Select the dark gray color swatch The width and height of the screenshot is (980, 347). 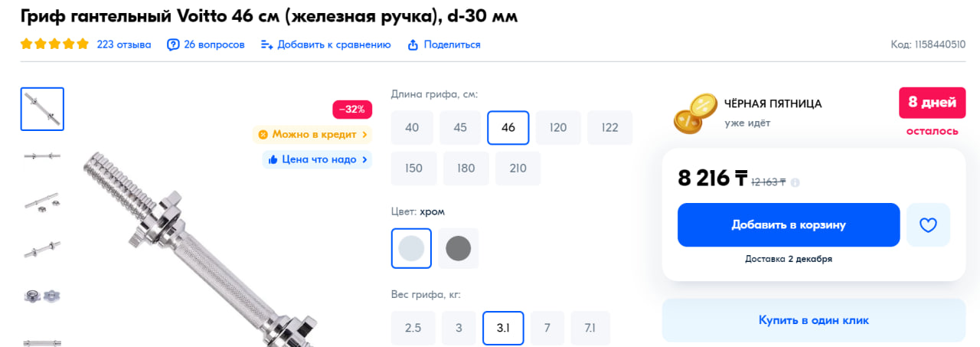458,248
